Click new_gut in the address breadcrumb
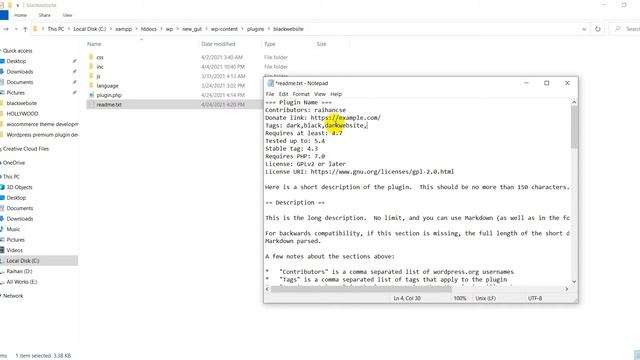This screenshot has height=360, width=640. pyautogui.click(x=192, y=29)
